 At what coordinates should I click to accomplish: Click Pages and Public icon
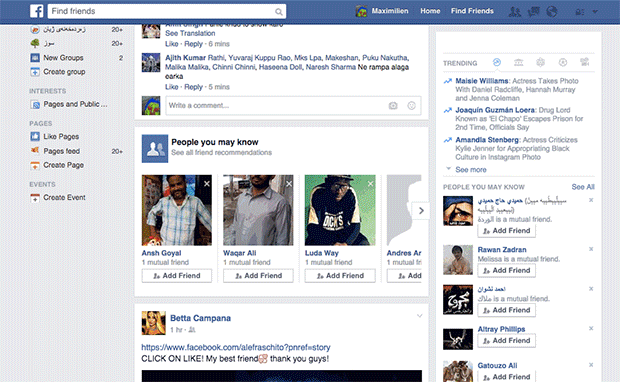click(x=35, y=104)
